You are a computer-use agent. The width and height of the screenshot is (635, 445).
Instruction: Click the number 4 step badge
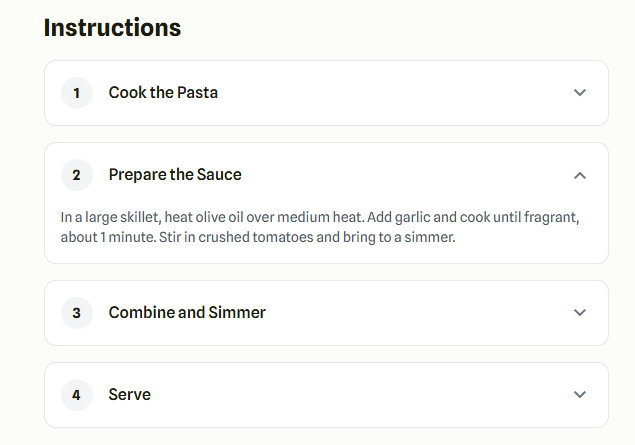(77, 395)
